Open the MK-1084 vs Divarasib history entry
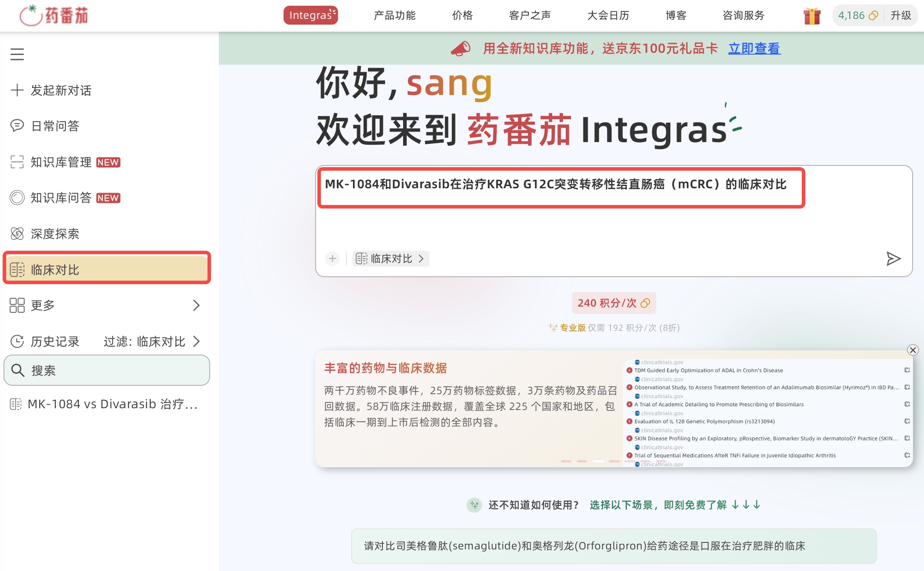This screenshot has width=924, height=571. (x=105, y=404)
